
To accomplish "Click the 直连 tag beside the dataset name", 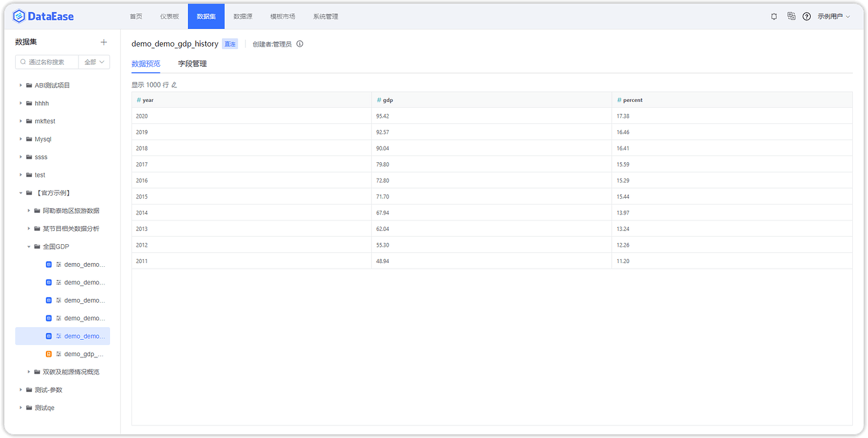I will click(x=230, y=44).
